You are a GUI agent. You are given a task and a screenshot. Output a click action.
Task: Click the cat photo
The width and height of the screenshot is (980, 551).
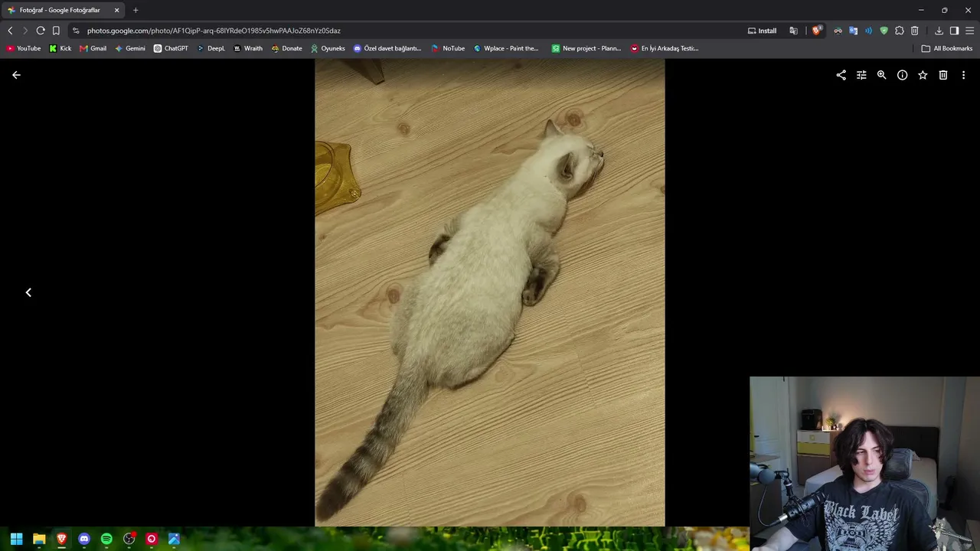(x=490, y=293)
